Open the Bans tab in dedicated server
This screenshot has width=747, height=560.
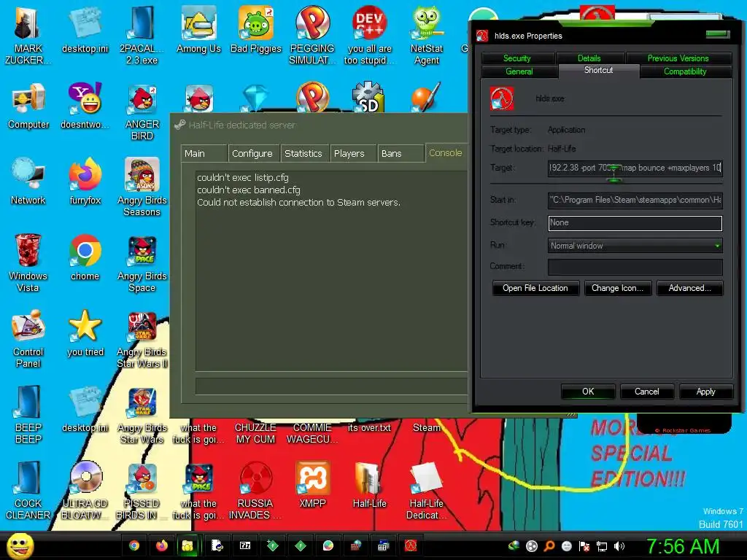click(400, 153)
